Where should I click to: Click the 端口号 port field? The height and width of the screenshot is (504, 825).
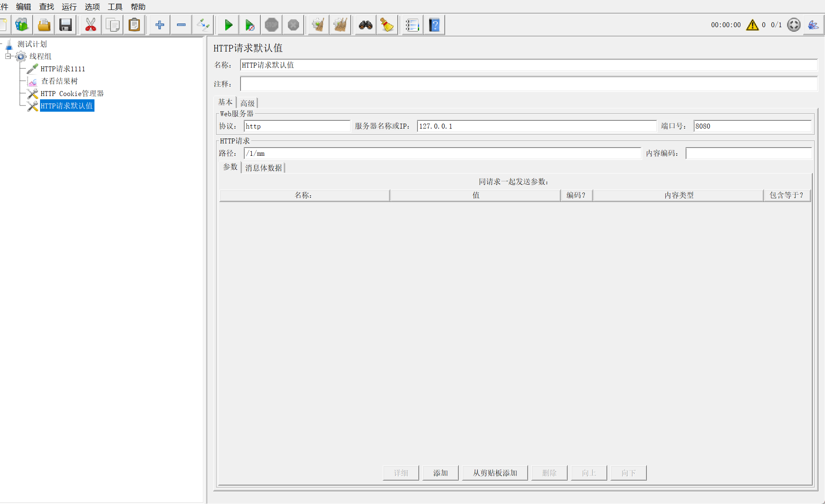(752, 126)
